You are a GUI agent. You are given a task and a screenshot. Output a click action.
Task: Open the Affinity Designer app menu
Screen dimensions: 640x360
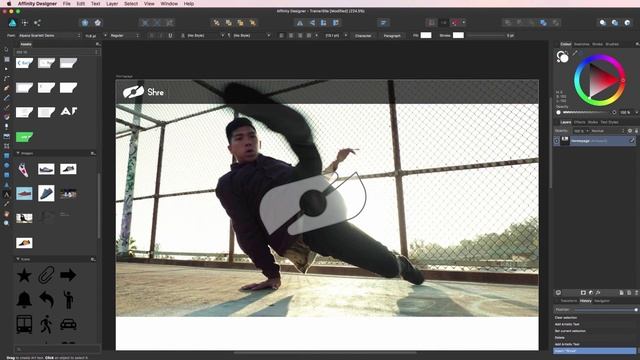tap(37, 4)
